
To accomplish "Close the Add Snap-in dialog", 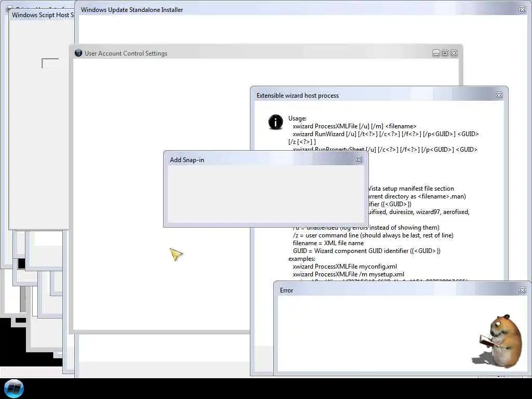I will (x=359, y=160).
